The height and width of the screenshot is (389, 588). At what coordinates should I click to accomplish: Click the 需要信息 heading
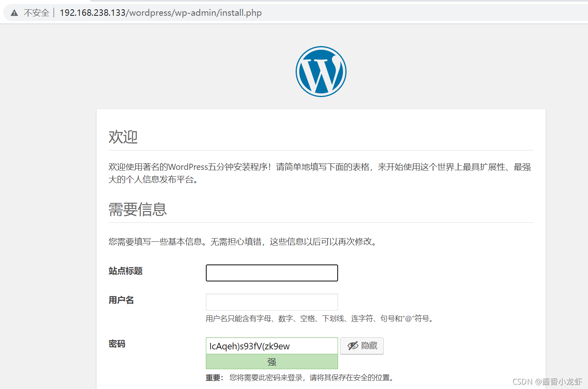click(x=137, y=209)
